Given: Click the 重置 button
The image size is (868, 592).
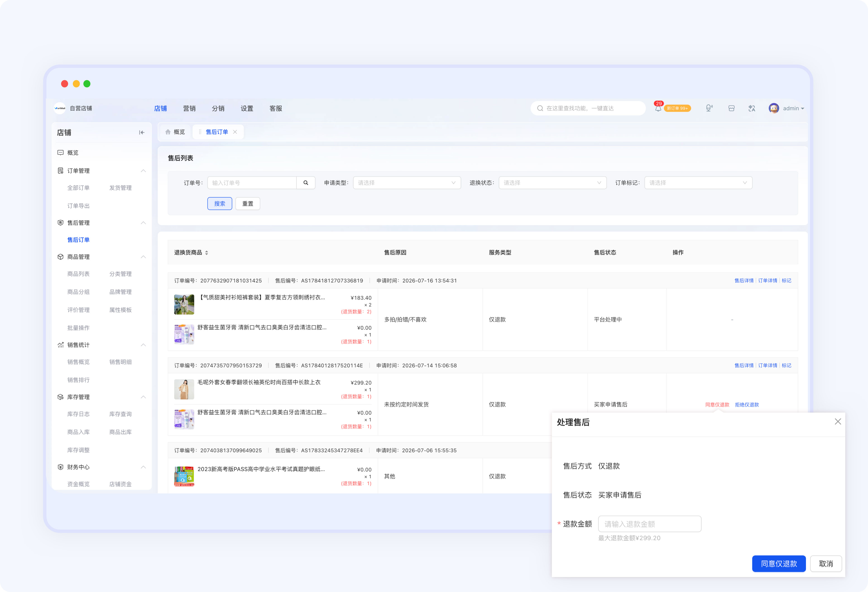Looking at the screenshot, I should click(x=248, y=204).
